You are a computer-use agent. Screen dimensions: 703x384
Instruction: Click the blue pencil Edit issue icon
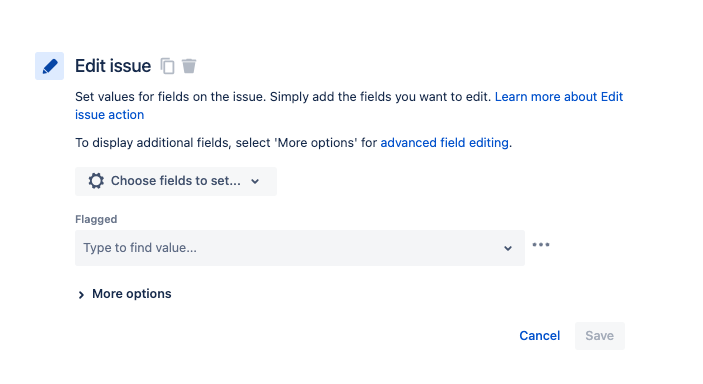point(49,66)
